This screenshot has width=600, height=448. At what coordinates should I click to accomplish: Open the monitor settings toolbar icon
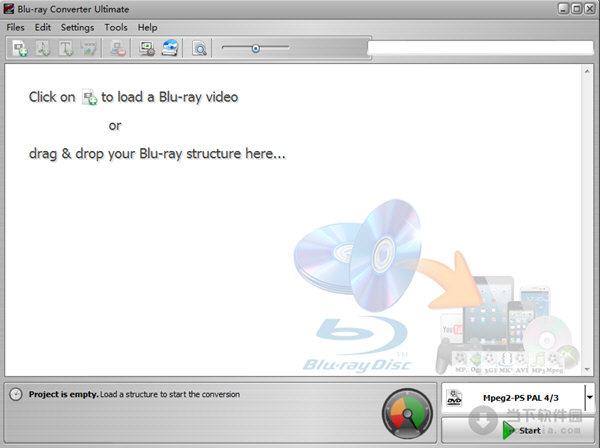point(147,48)
